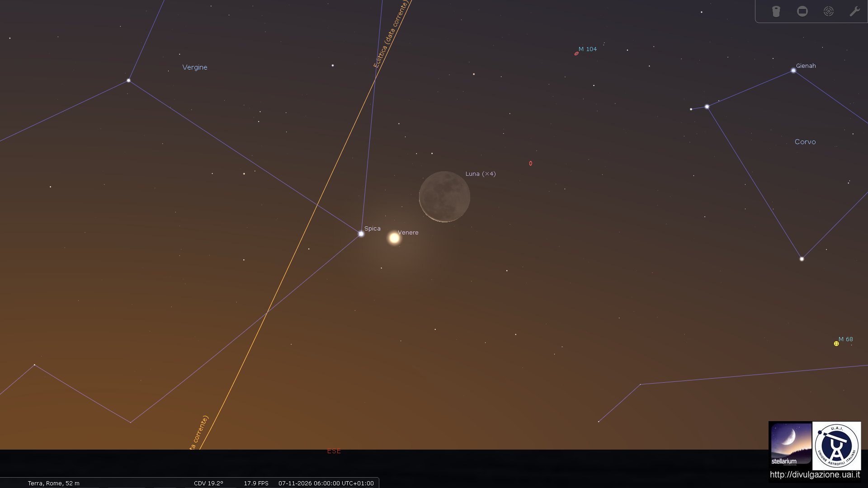Click the "17.9 FPS" status text
Viewport: 868px width, 488px height.
coord(256,483)
